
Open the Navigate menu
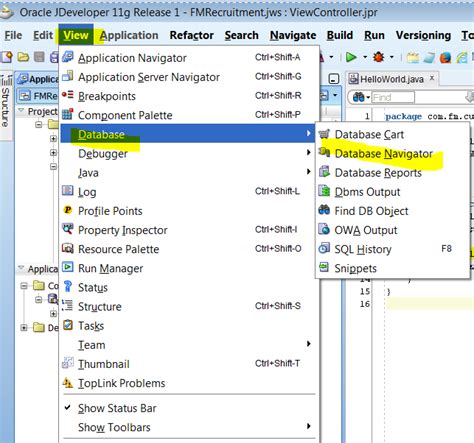[293, 35]
